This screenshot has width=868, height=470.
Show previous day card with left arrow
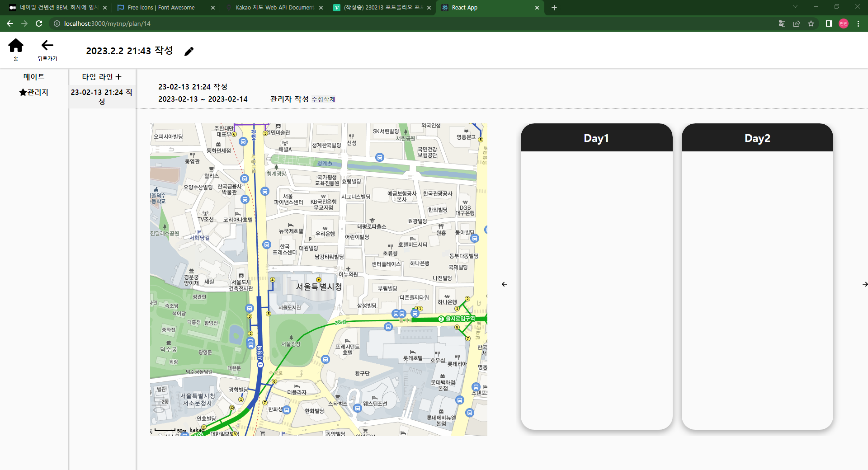[x=505, y=284]
